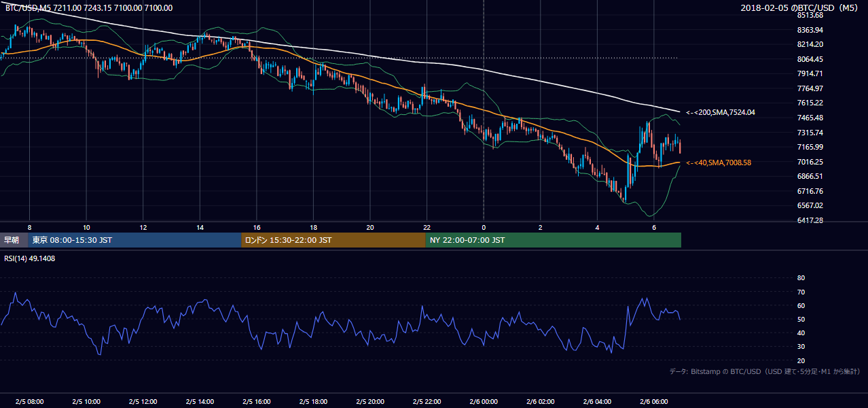
Task: Click the 2/5 10:00 date label
Action: 86,402
